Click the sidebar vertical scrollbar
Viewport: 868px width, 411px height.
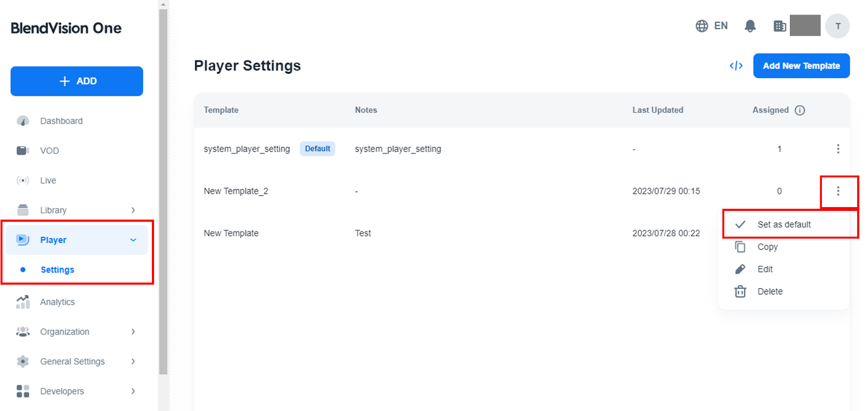(163, 190)
